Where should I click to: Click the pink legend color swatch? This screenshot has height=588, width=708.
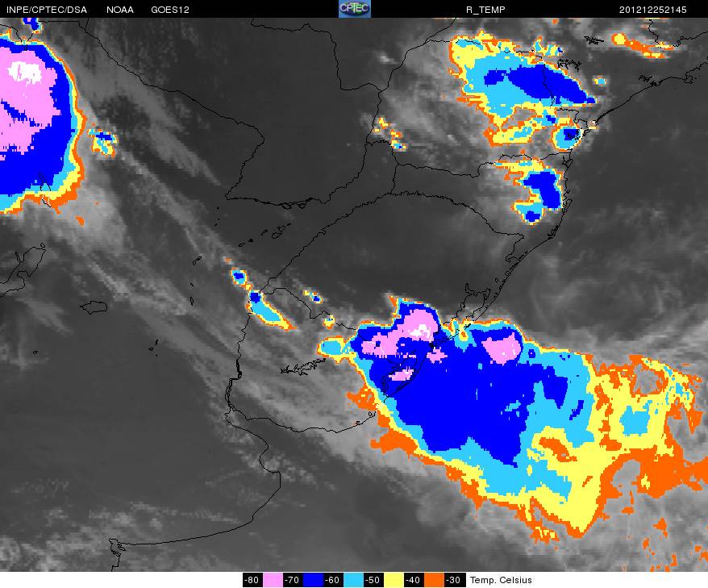(273, 580)
